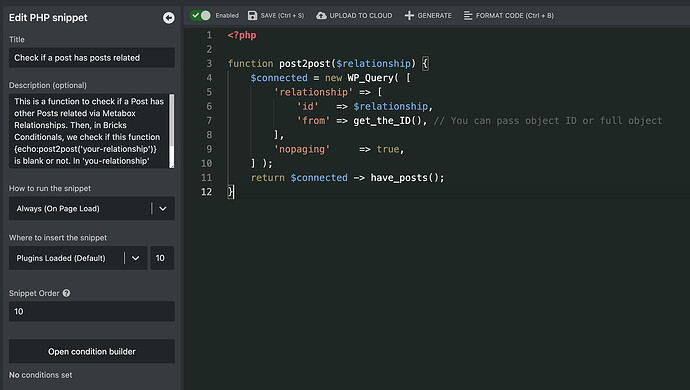The width and height of the screenshot is (690, 390).
Task: Choose FORMAT CODE (Ctrl + B) toolbar item
Action: pos(509,15)
